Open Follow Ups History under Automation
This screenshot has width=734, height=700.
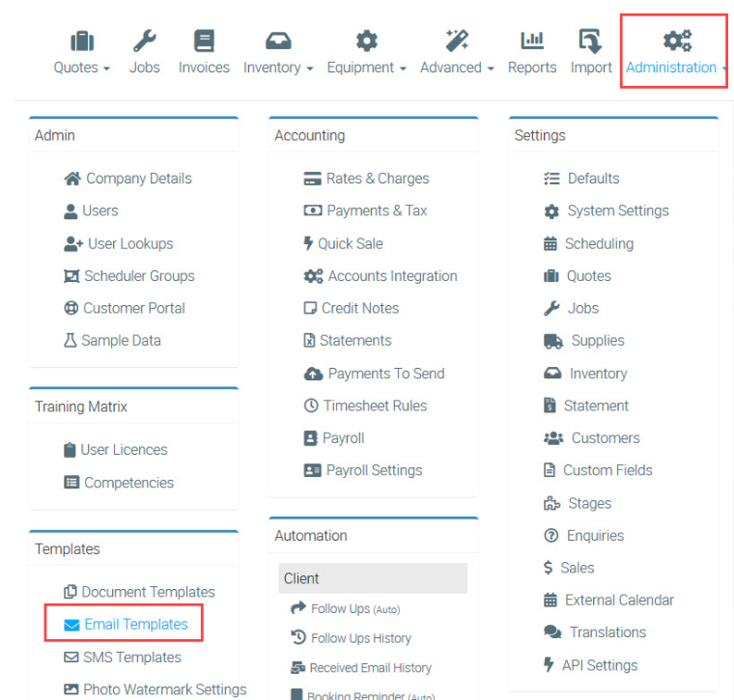pyautogui.click(x=360, y=638)
